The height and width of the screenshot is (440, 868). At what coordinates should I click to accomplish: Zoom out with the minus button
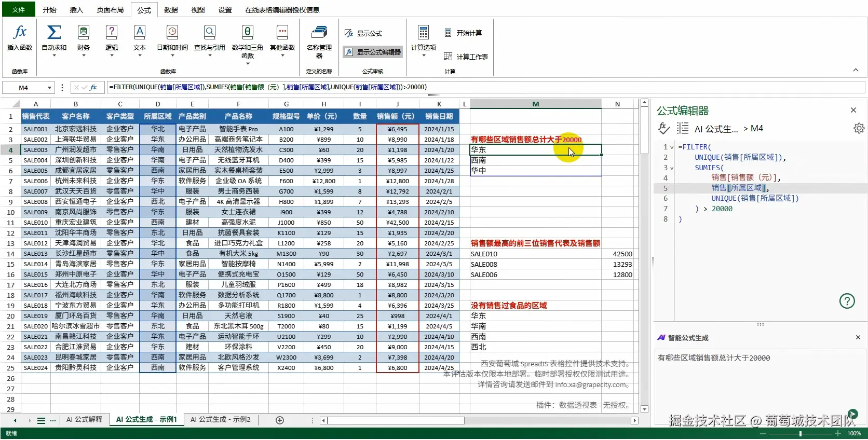[x=762, y=433]
